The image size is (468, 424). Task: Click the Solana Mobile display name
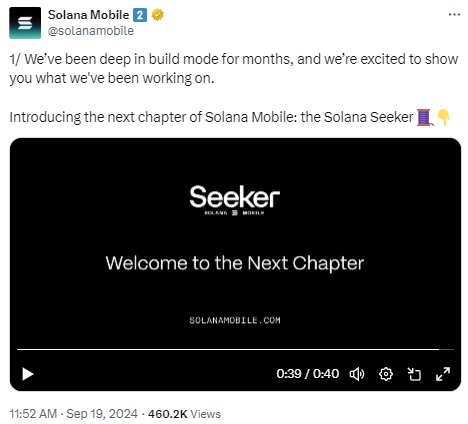click(88, 15)
